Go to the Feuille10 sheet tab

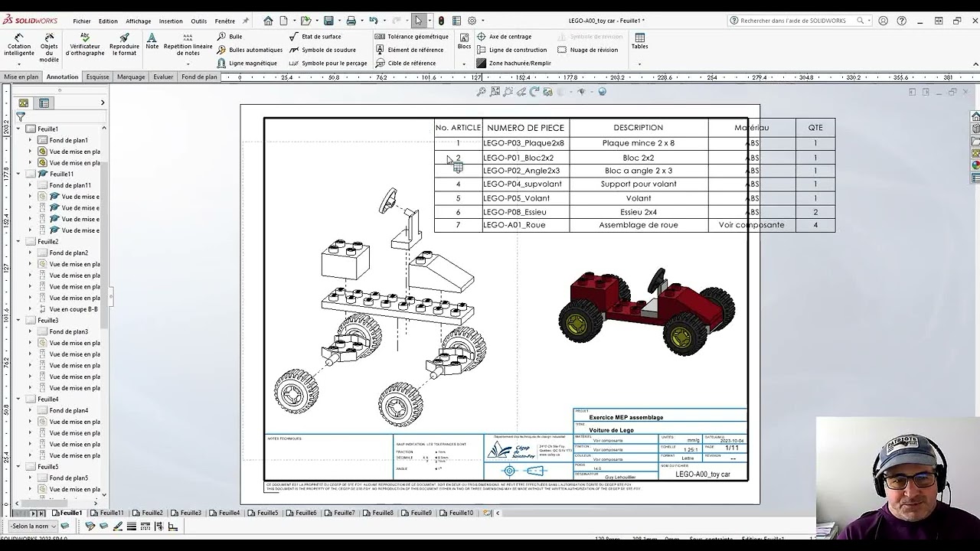coord(457,513)
